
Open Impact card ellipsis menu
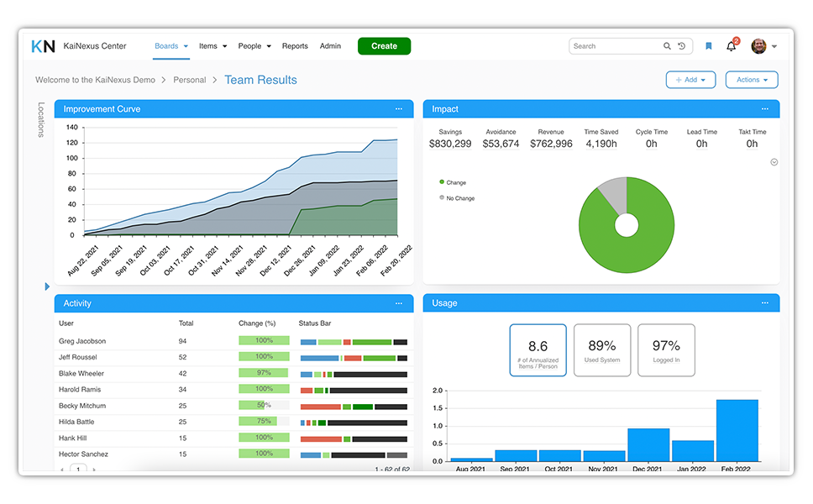click(x=764, y=109)
